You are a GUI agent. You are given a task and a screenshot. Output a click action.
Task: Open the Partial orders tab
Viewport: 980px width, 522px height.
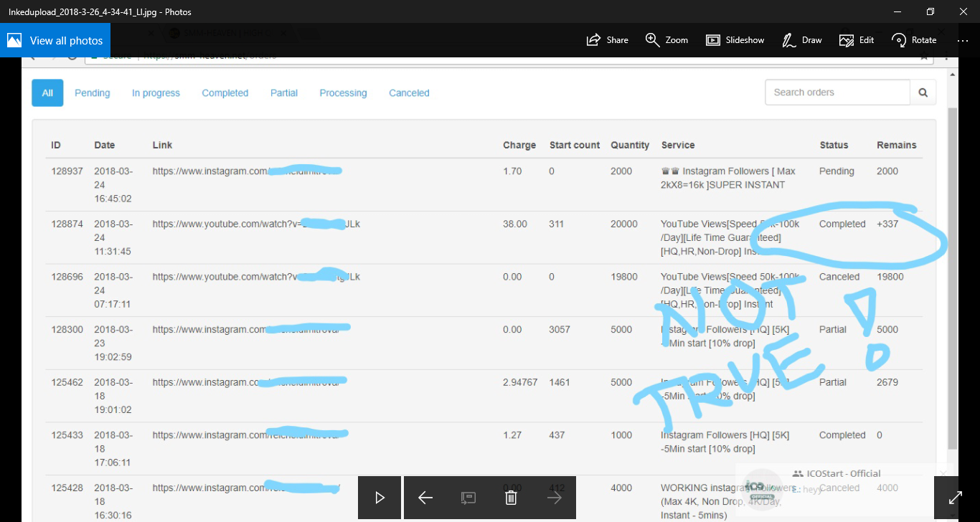click(284, 93)
